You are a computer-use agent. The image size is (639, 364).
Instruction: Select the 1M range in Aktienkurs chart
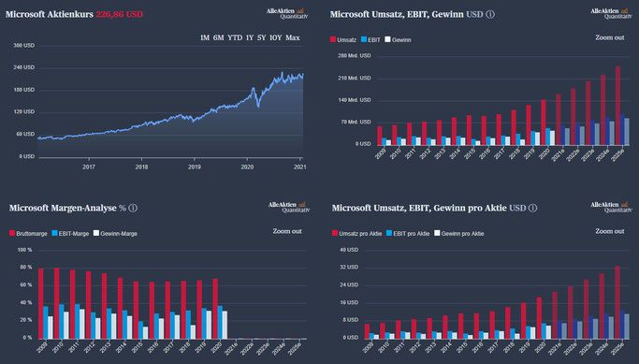point(205,38)
